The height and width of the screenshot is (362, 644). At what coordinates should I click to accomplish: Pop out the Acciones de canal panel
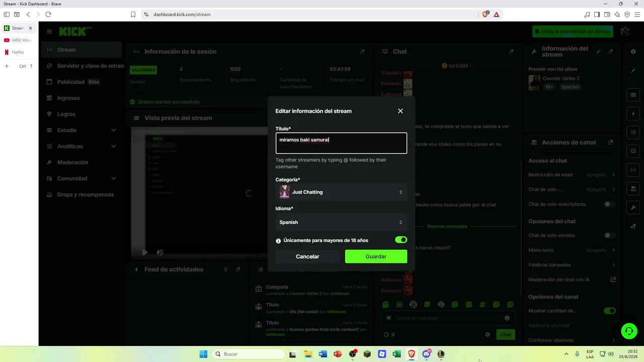pos(610,143)
